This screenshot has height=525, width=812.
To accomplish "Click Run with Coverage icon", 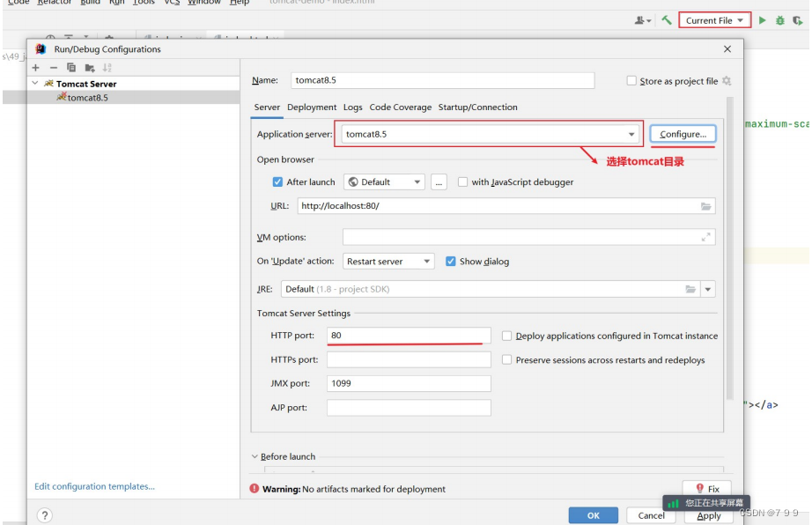I will [x=798, y=21].
